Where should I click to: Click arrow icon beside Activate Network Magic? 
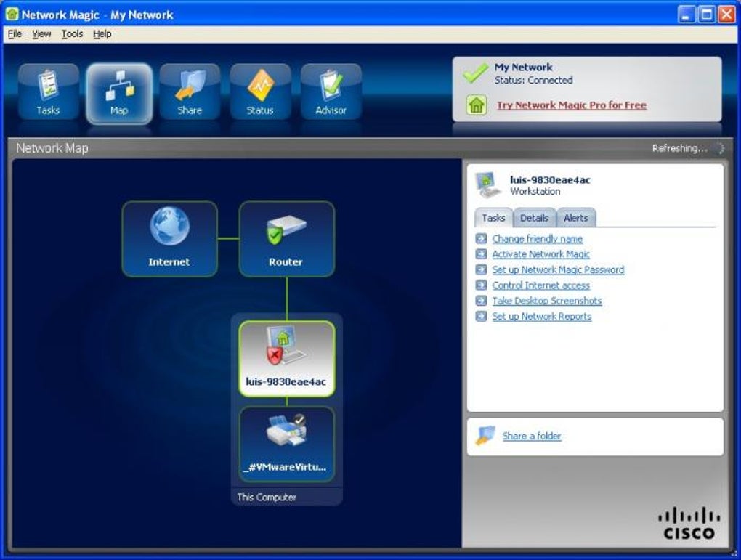click(x=481, y=254)
